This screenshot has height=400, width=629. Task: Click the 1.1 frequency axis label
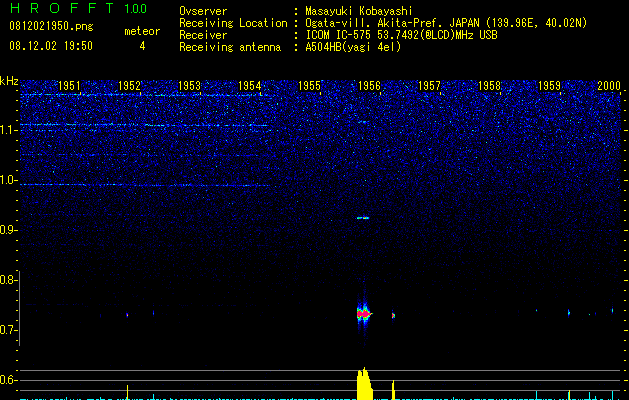click(x=9, y=130)
